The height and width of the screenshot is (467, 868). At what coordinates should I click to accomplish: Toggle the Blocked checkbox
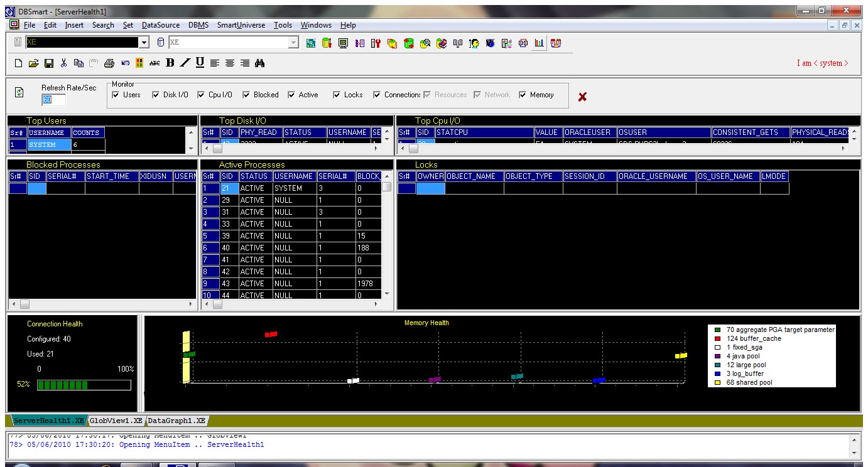[x=246, y=95]
